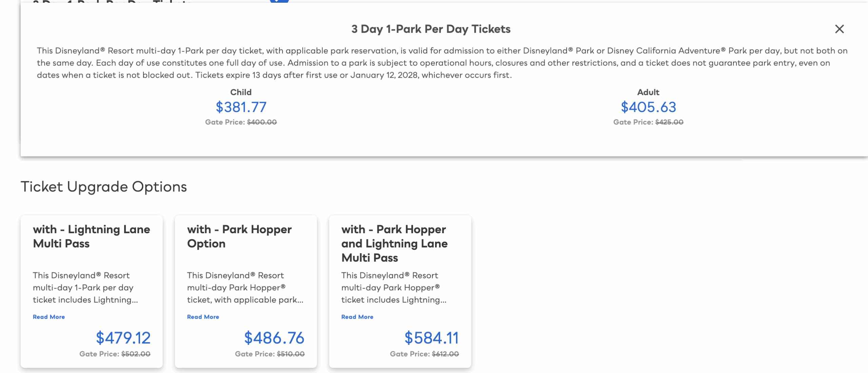Click the Adult gate price $425.00

[x=669, y=122]
